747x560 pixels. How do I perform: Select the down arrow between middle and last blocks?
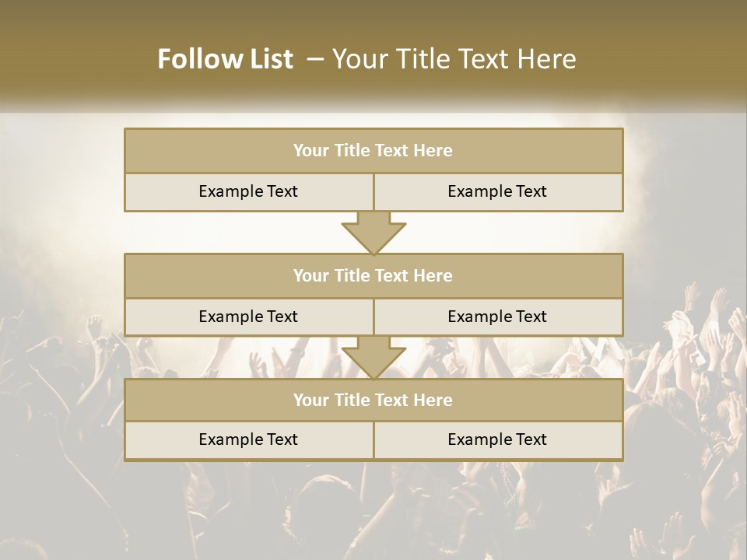coord(373,357)
